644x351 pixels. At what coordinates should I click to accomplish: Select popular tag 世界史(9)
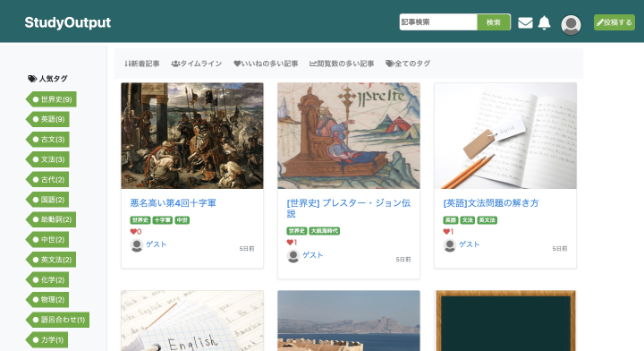51,99
